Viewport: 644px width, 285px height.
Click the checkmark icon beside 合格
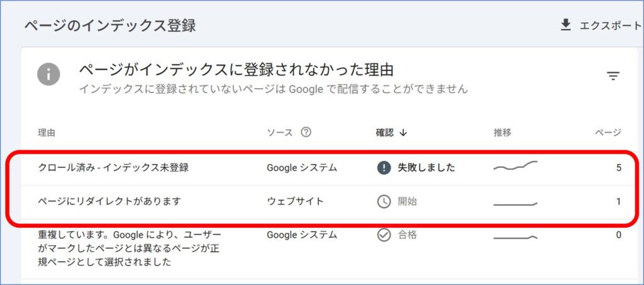click(384, 235)
